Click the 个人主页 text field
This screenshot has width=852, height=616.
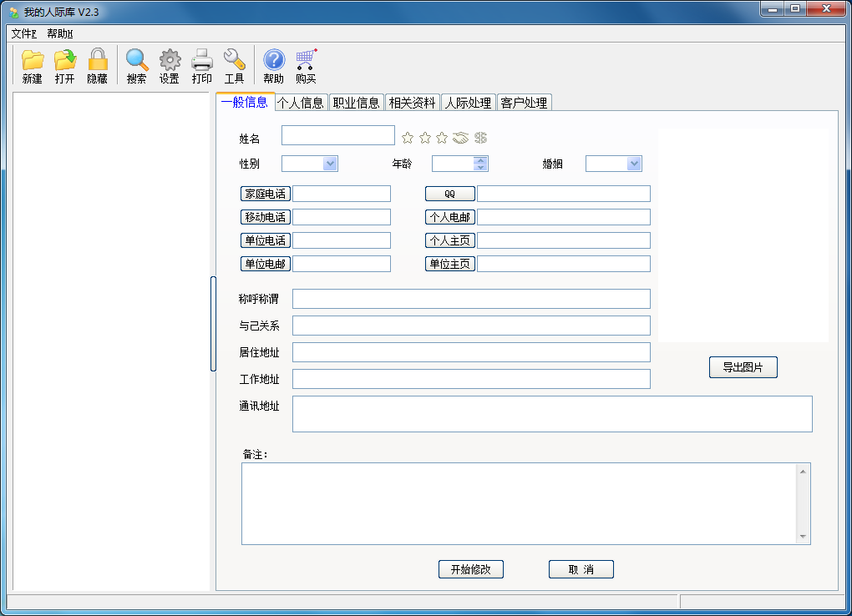click(x=564, y=240)
